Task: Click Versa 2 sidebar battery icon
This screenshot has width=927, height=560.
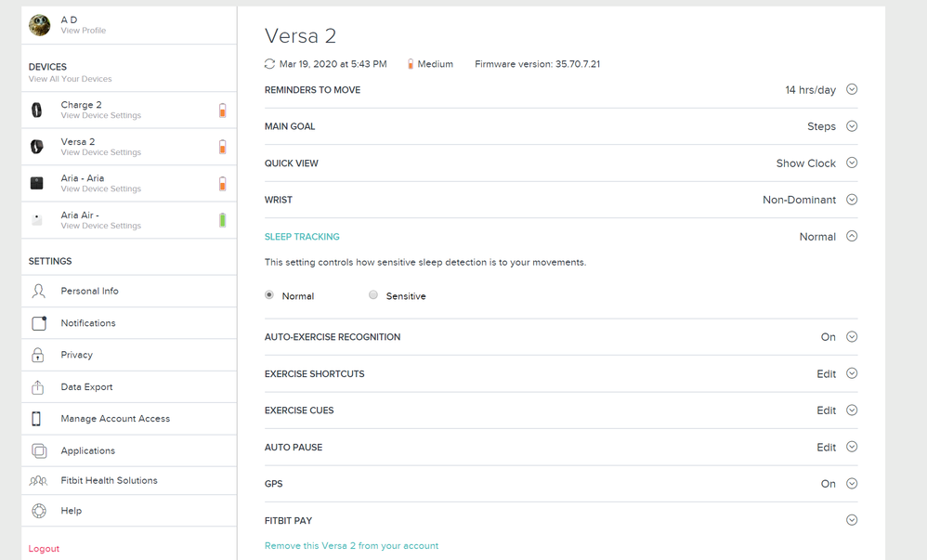Action: pyautogui.click(x=222, y=147)
